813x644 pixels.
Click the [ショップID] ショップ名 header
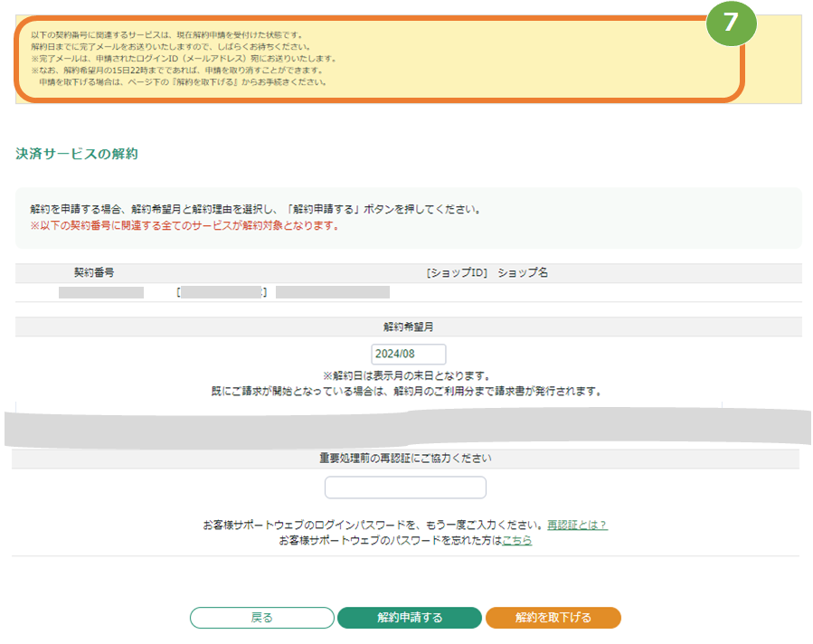coord(487,273)
